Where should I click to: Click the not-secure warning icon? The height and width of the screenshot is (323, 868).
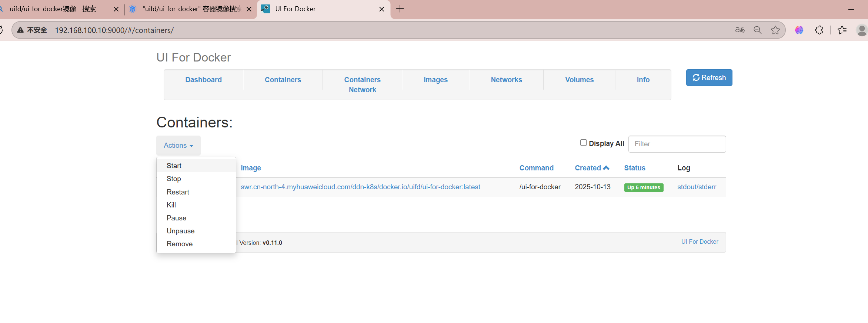[x=20, y=30]
